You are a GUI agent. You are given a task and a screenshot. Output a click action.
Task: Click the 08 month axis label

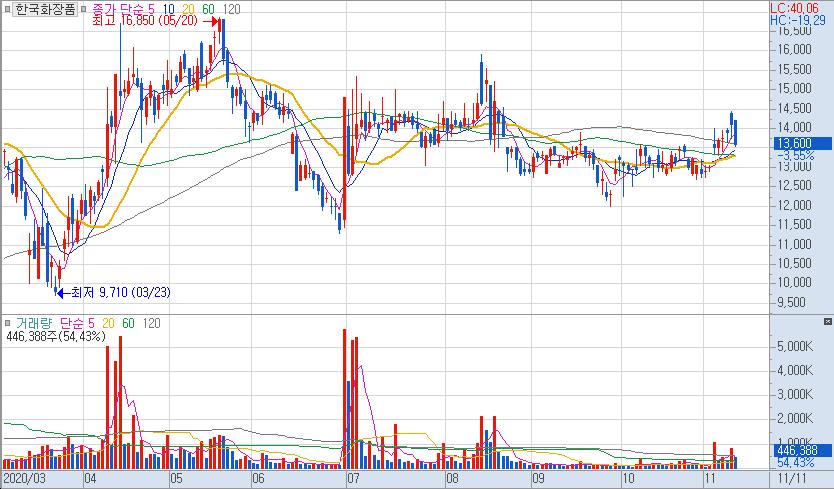452,478
